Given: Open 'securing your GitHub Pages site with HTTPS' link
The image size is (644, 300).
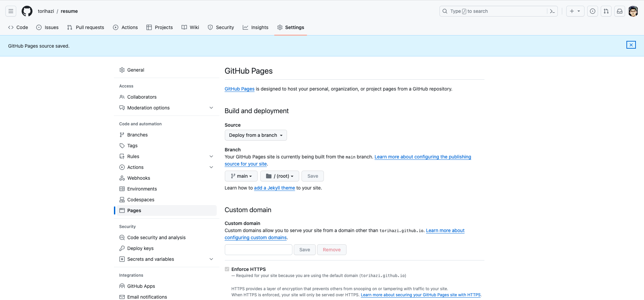Looking at the screenshot, I should coord(421,295).
